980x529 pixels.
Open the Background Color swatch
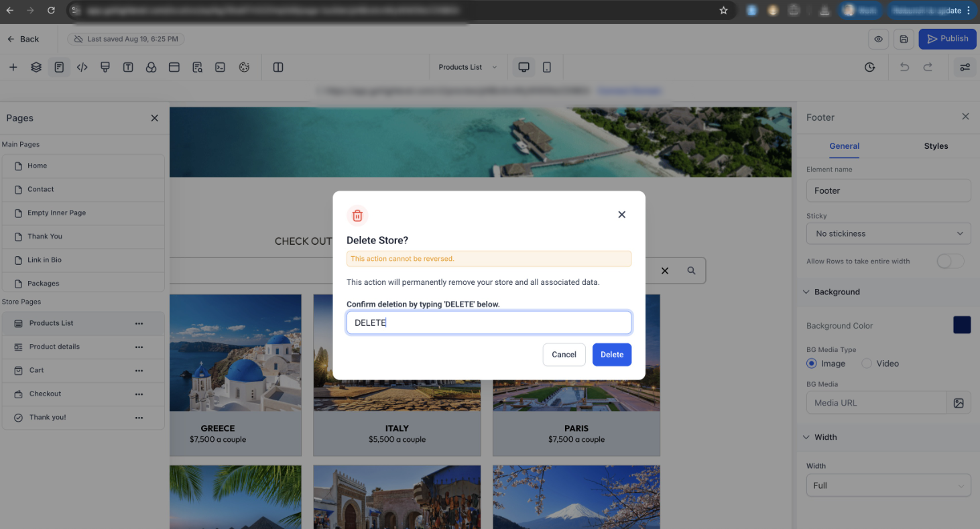[x=962, y=325]
